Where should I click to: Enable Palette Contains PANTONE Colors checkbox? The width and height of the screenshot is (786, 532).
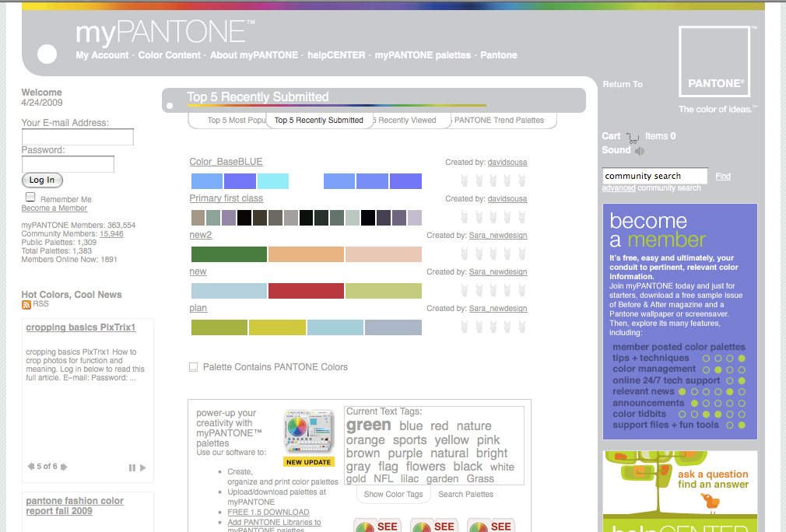coord(193,367)
